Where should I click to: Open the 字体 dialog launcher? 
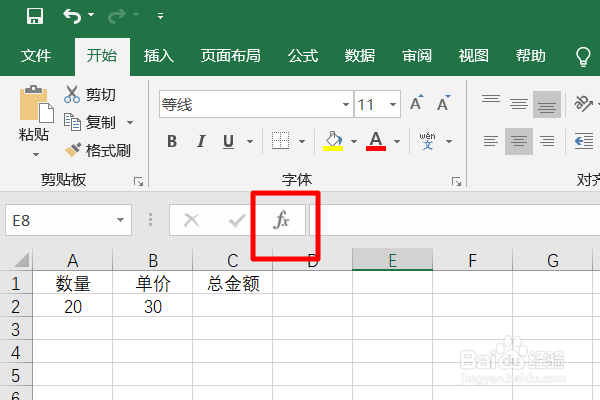[x=456, y=181]
